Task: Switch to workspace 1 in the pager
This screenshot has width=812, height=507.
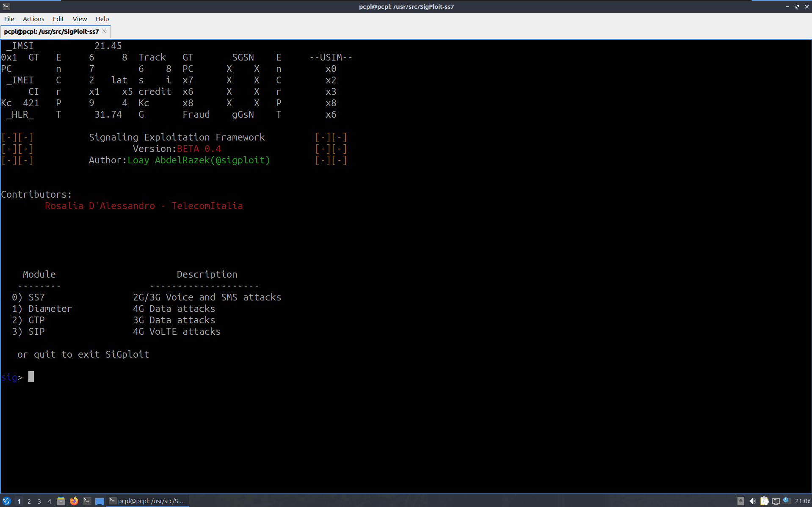Action: coord(19,501)
